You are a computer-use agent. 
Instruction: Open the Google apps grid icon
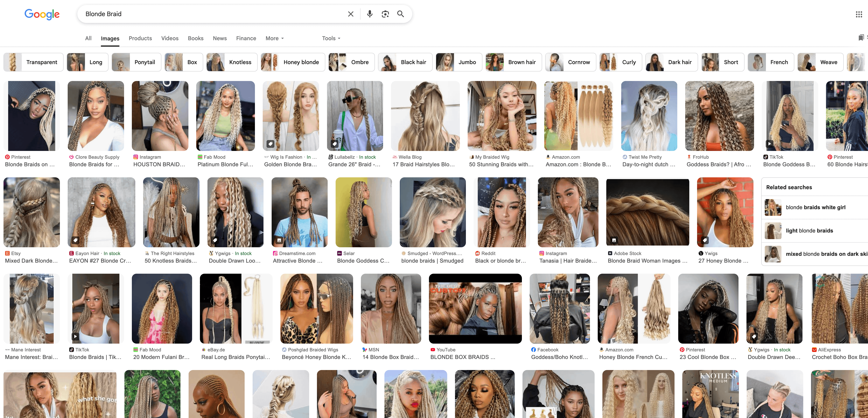pyautogui.click(x=858, y=14)
